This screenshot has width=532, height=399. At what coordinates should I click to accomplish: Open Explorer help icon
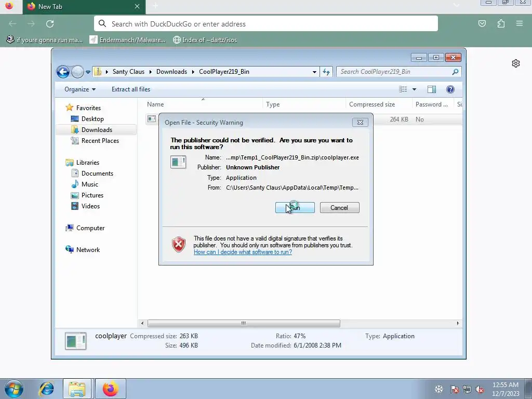[x=450, y=89]
